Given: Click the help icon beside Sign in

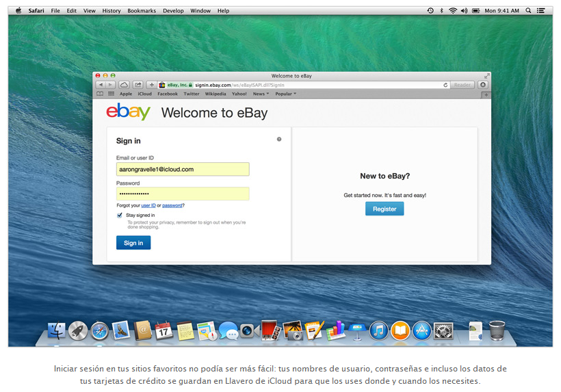Looking at the screenshot, I should coord(279,139).
